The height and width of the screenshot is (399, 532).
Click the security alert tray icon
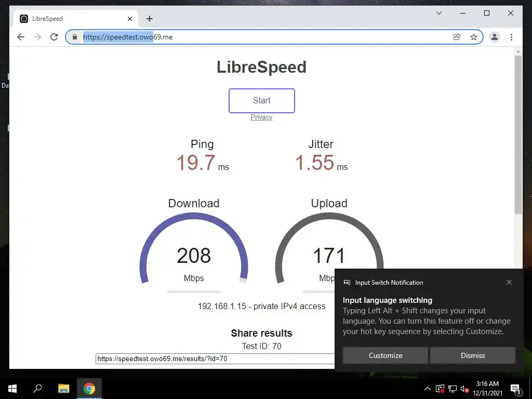[440, 389]
